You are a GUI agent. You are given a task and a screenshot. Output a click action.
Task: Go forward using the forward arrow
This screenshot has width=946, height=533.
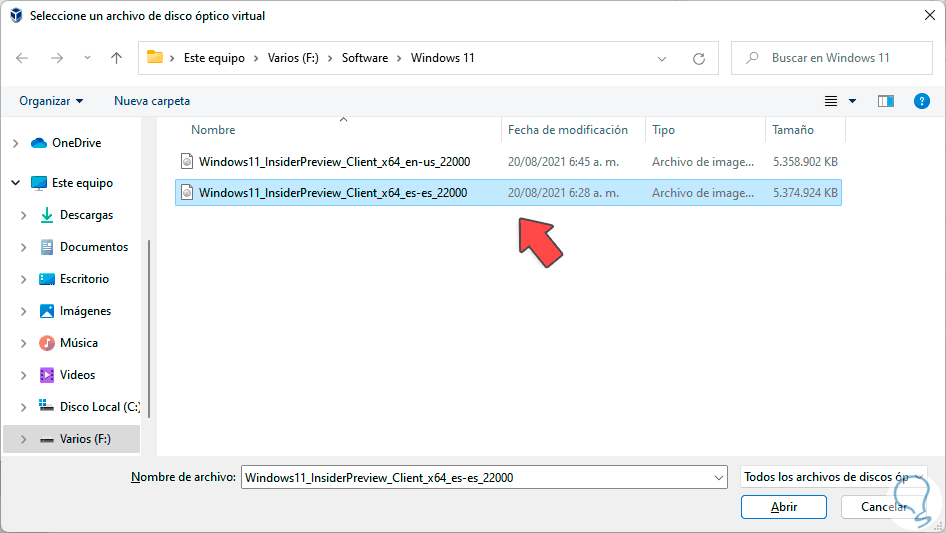point(57,58)
